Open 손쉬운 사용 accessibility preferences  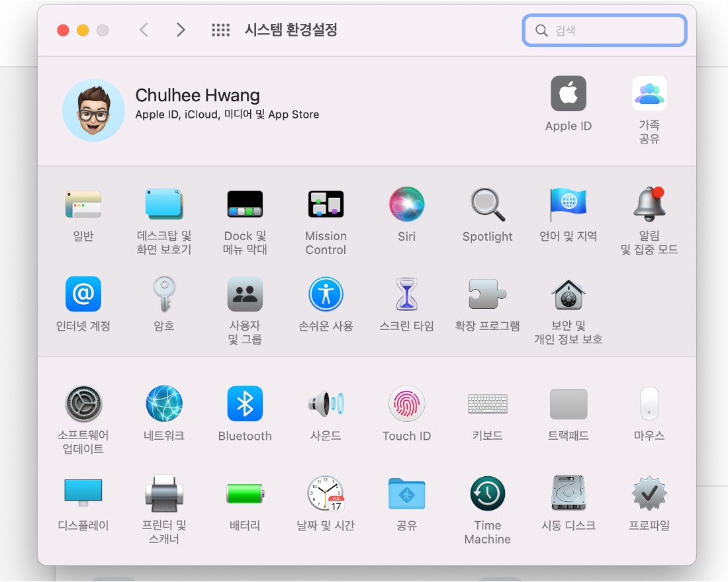pyautogui.click(x=326, y=294)
